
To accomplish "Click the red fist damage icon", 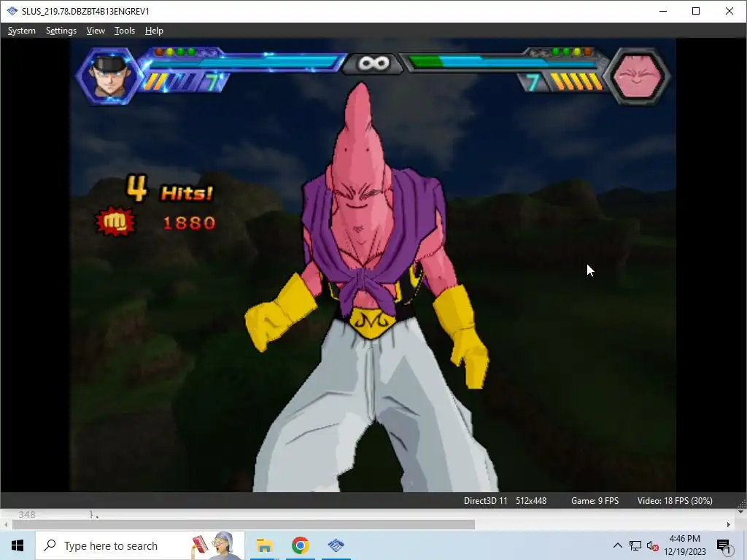I will (x=115, y=222).
